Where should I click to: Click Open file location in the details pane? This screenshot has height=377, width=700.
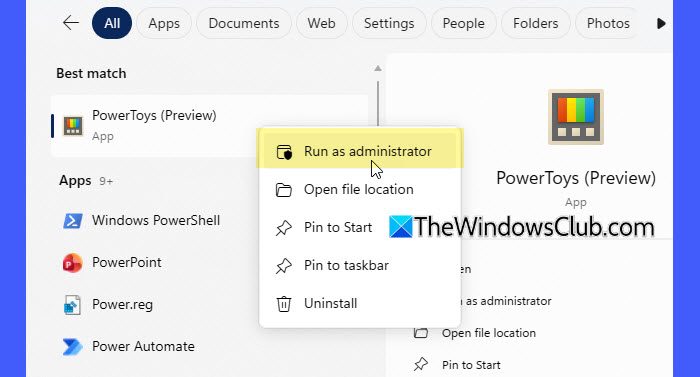(489, 333)
